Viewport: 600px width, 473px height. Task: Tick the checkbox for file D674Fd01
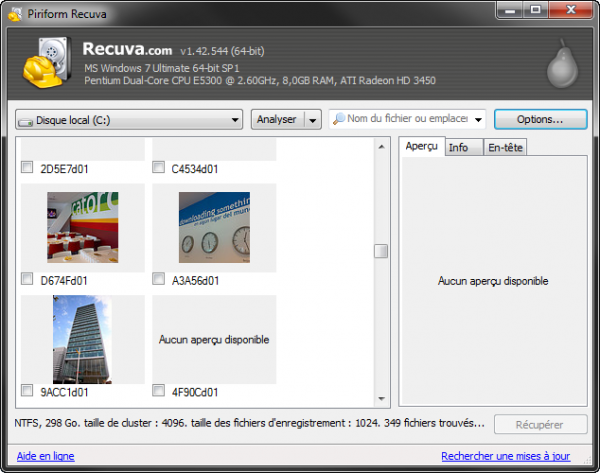coord(27,280)
